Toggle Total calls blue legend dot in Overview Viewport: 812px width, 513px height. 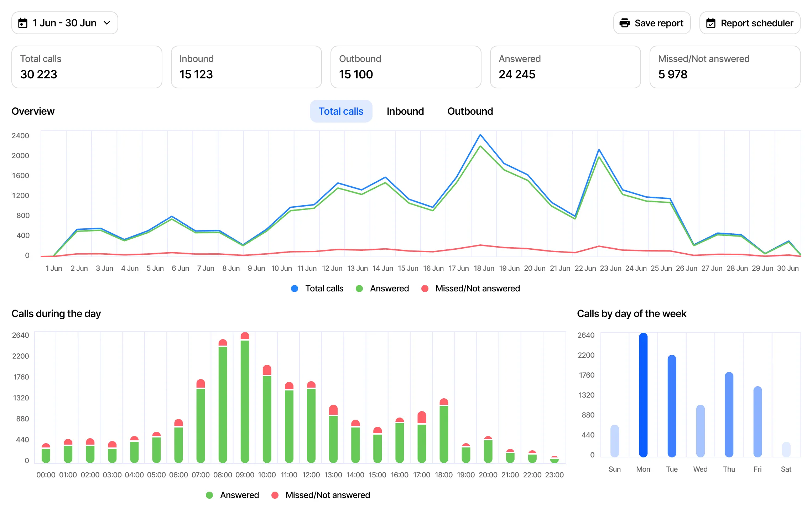[295, 289]
